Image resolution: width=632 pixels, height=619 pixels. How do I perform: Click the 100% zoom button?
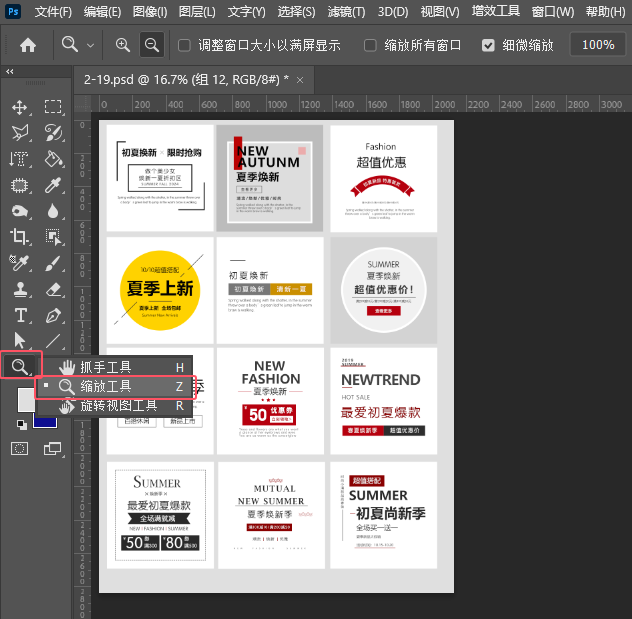coord(598,45)
